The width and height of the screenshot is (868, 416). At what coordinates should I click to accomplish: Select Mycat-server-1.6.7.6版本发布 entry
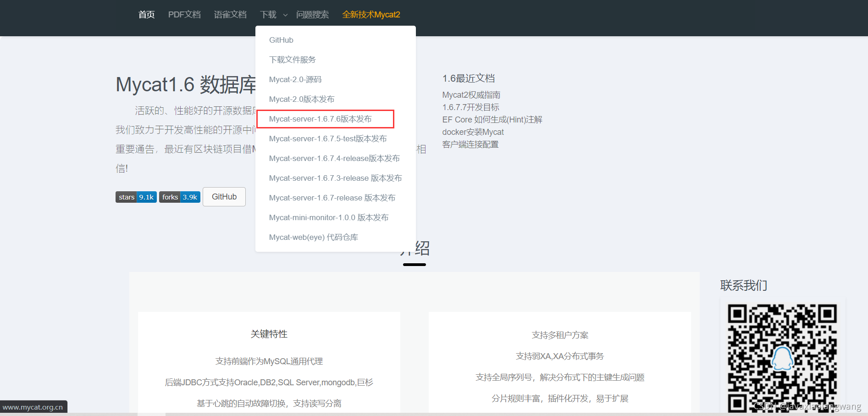pos(321,119)
